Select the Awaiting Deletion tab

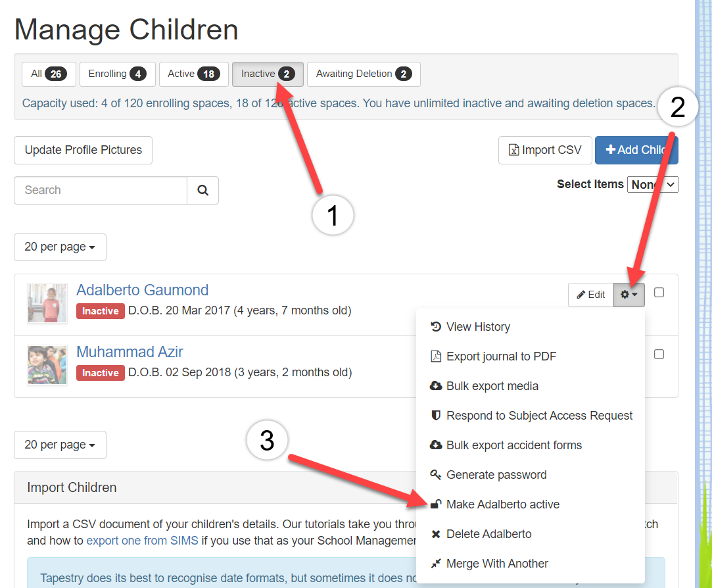364,74
